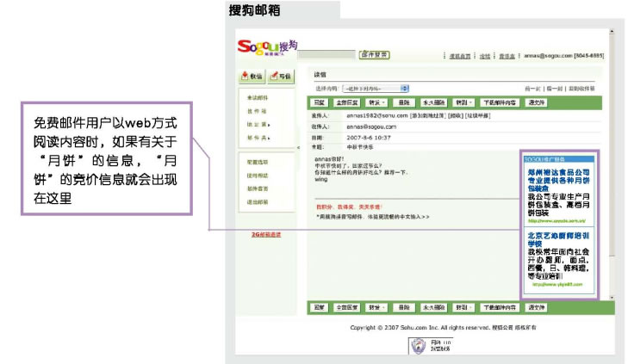Click 删除 in the bottom toolbar

tap(404, 307)
